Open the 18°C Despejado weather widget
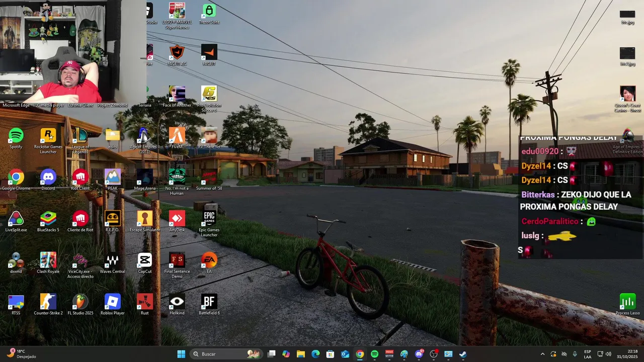This screenshot has height=362, width=644. (x=22, y=354)
